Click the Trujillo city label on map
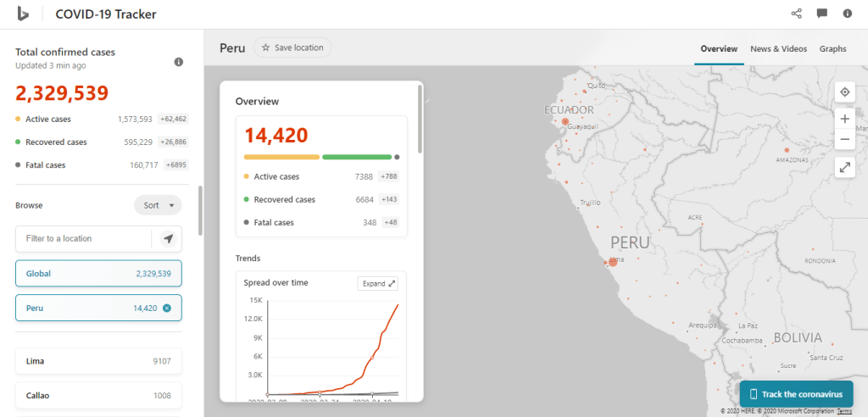 [x=590, y=203]
